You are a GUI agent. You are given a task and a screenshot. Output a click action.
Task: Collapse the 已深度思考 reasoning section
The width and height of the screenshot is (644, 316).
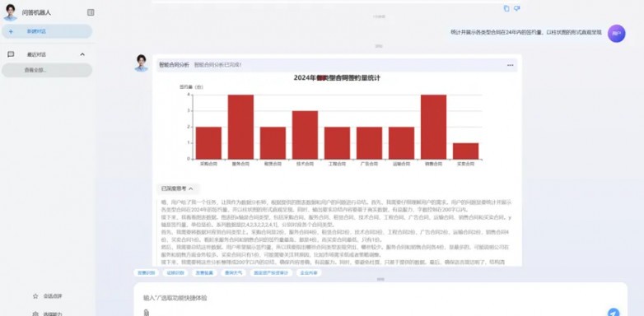point(178,188)
